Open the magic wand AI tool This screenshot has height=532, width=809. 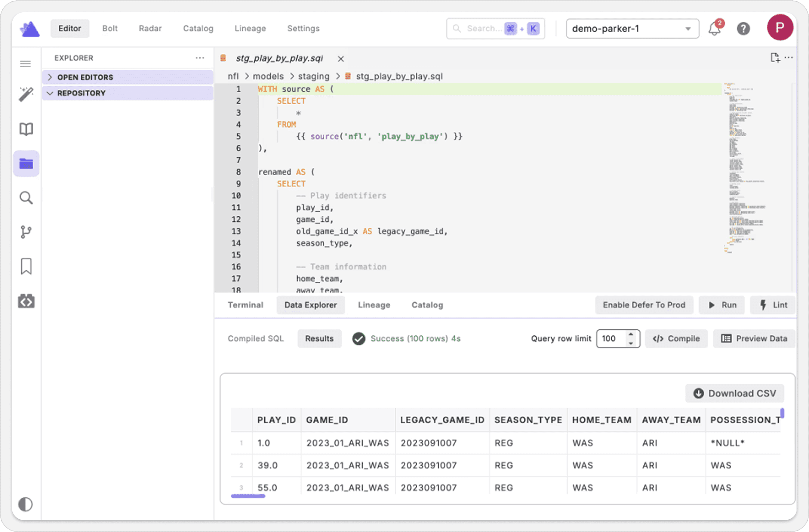(x=26, y=94)
